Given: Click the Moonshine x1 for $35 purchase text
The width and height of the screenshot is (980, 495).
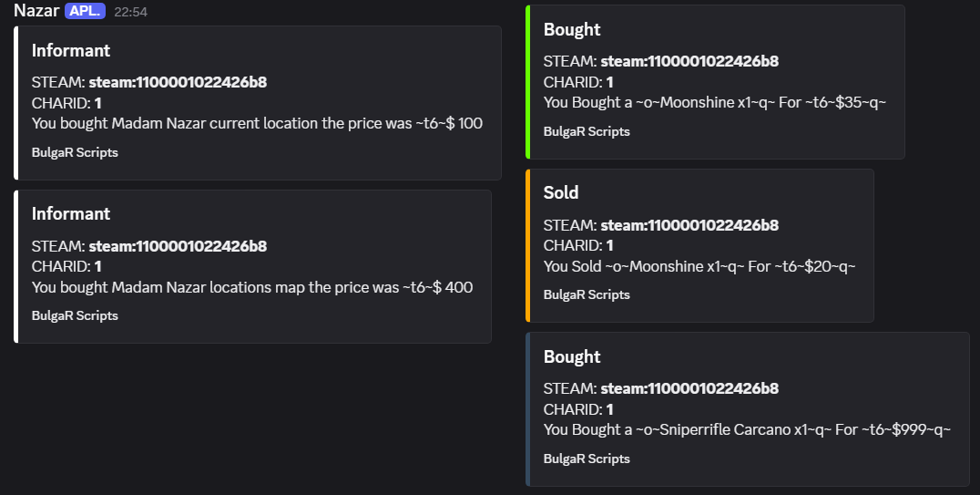Looking at the screenshot, I should 715,102.
